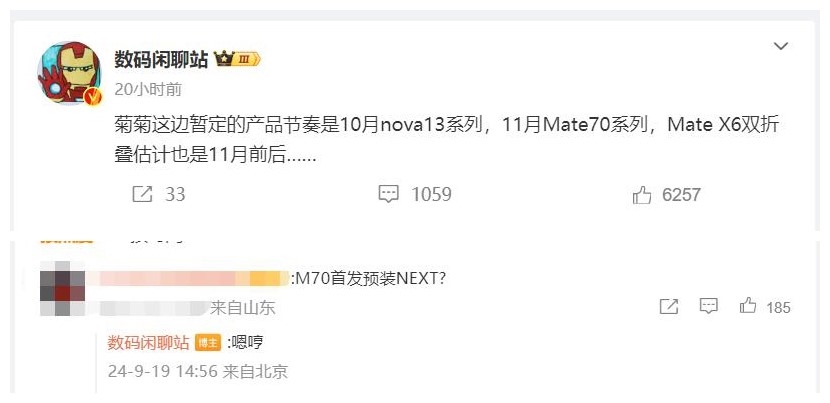Viewport: 830px width, 403px height.
Task: Reply to the M70 comment with the bubble icon
Action: [x=708, y=306]
